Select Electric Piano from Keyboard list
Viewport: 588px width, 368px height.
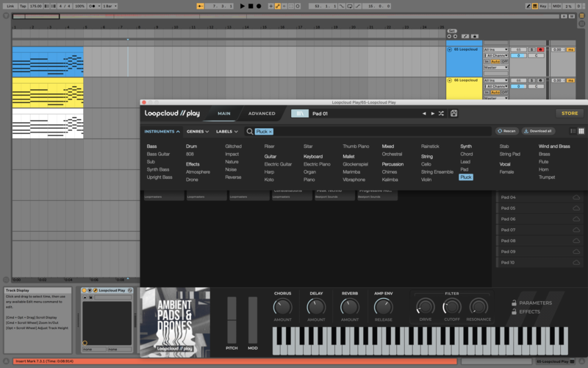pyautogui.click(x=317, y=164)
